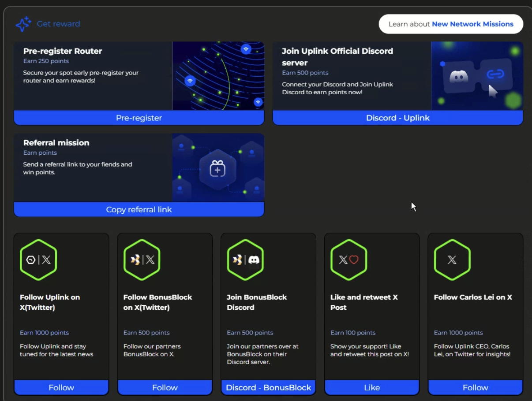
Task: Click Follow under Carlos Lei card
Action: point(476,388)
